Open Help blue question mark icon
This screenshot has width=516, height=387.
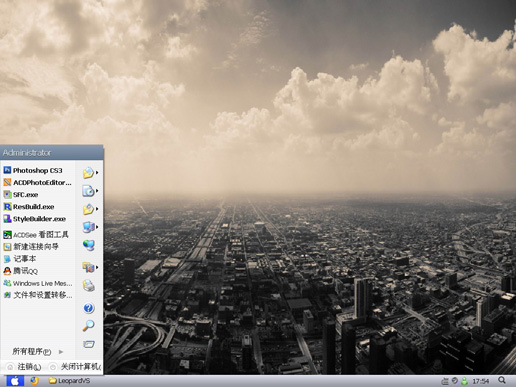point(89,308)
